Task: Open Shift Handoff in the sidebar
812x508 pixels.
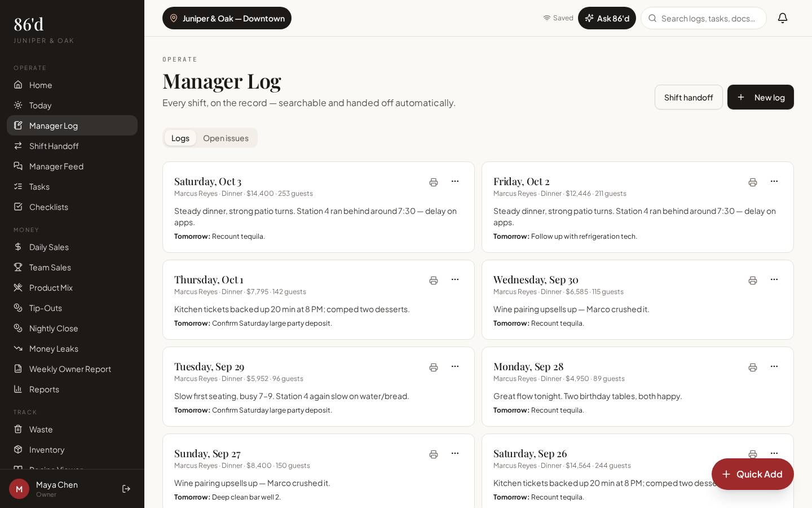Action: pos(72,146)
